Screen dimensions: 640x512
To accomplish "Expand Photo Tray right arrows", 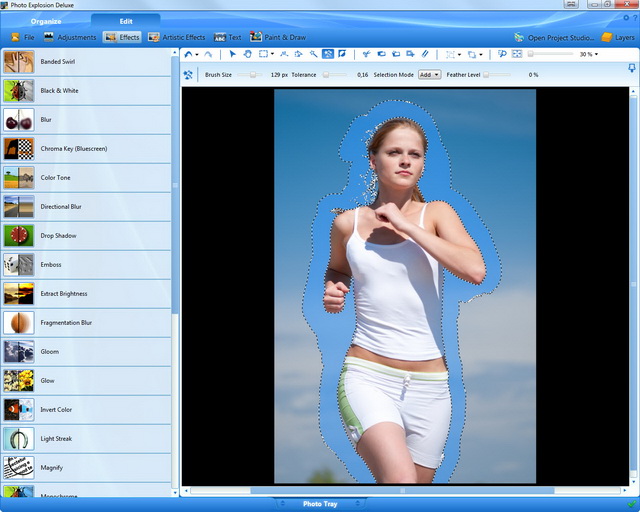I will 358,503.
